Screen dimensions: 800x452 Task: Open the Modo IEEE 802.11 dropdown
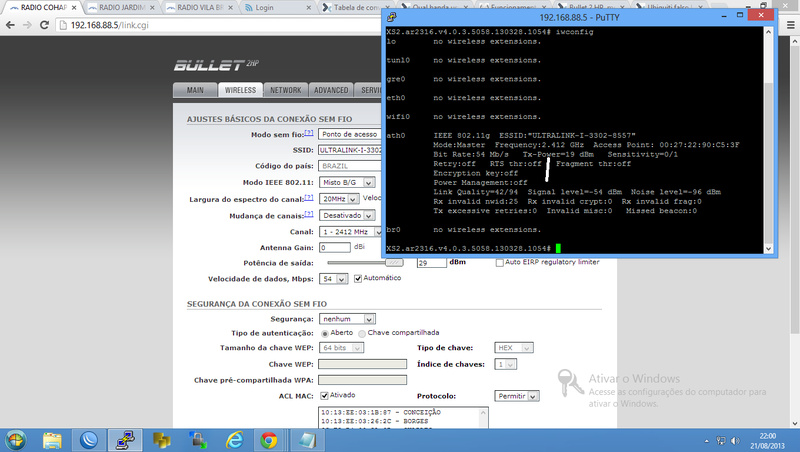coord(347,182)
